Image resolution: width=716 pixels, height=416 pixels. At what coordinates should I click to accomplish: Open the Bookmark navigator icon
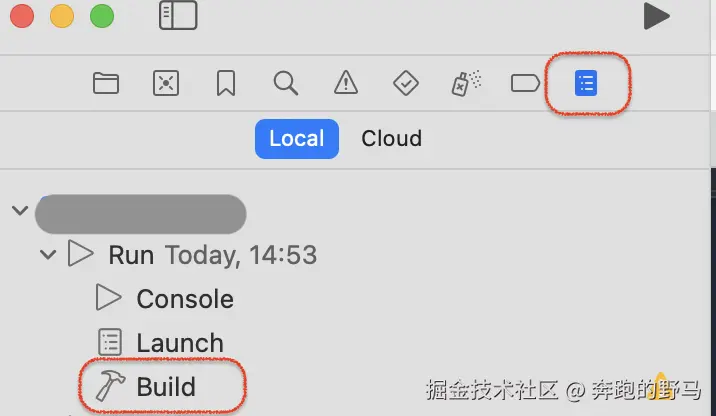tap(226, 83)
